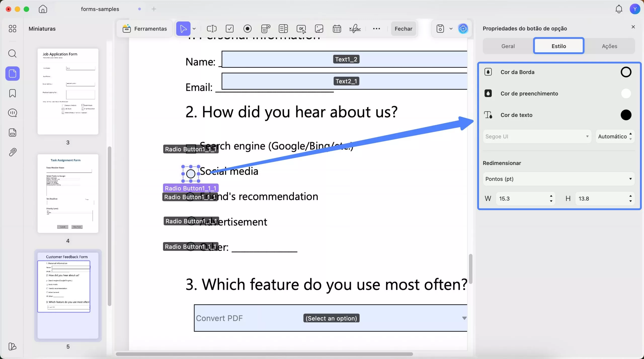Open the search panel in sidebar
The image size is (644, 359).
[12, 54]
